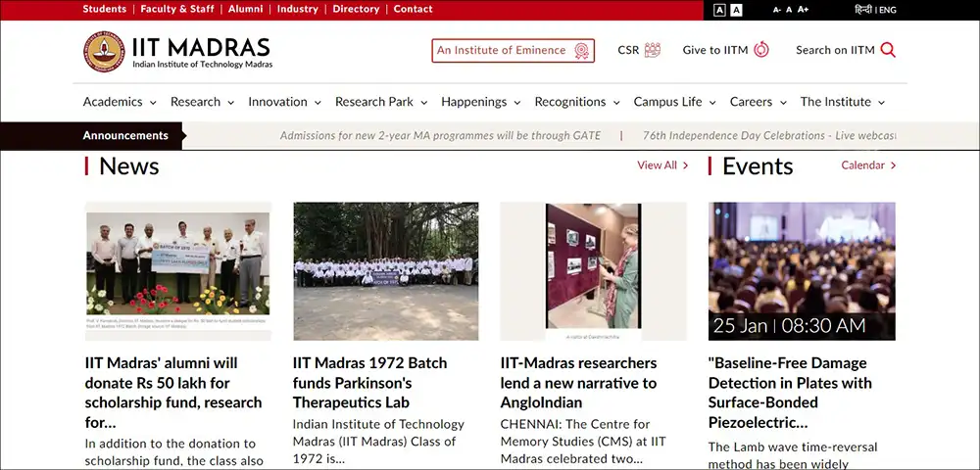The image size is (980, 470).
Task: Switch to dark contrast theme icon
Action: click(719, 10)
